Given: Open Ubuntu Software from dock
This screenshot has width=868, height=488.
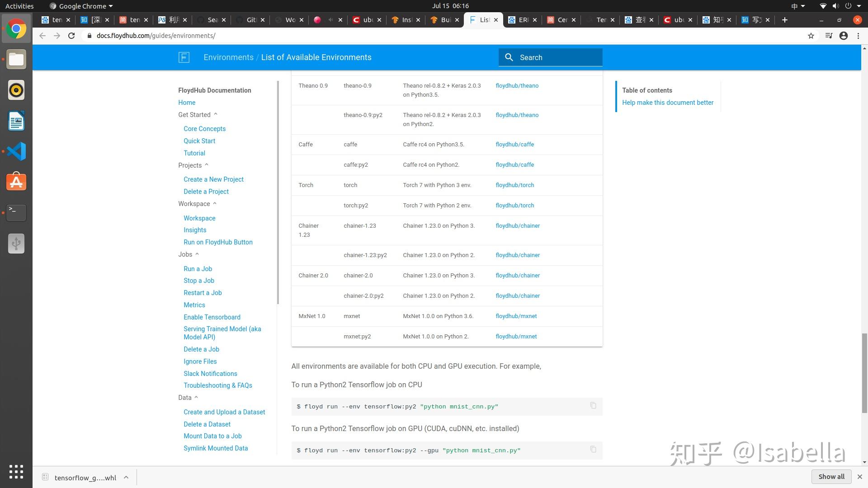Looking at the screenshot, I should coord(16,182).
